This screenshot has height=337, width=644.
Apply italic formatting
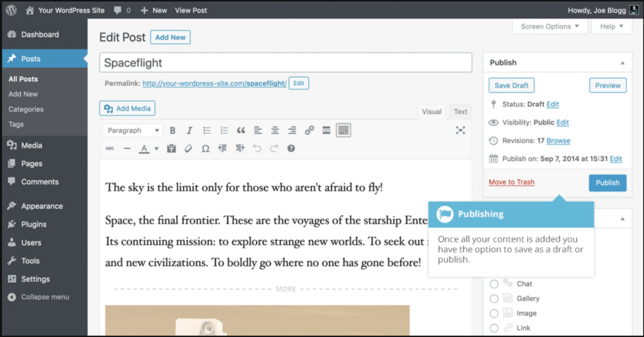tap(189, 130)
